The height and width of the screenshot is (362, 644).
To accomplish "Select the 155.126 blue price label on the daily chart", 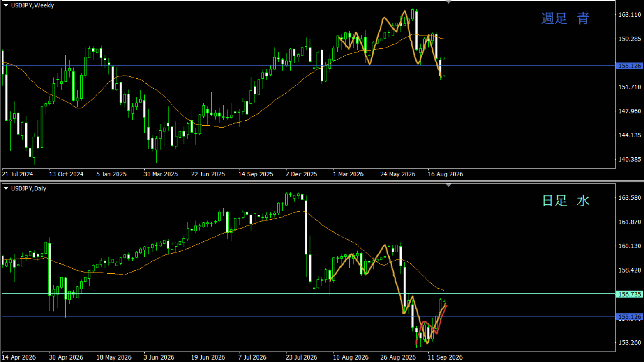I will tap(629, 317).
